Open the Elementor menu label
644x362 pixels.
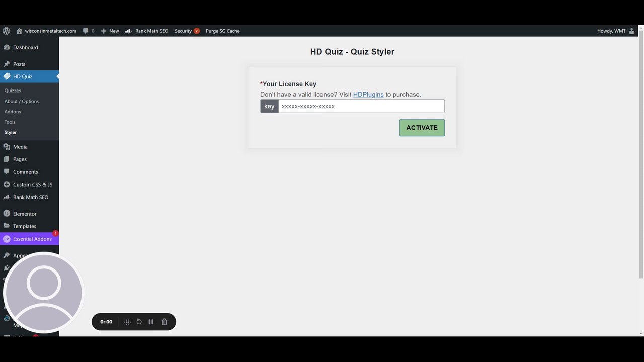coord(25,214)
